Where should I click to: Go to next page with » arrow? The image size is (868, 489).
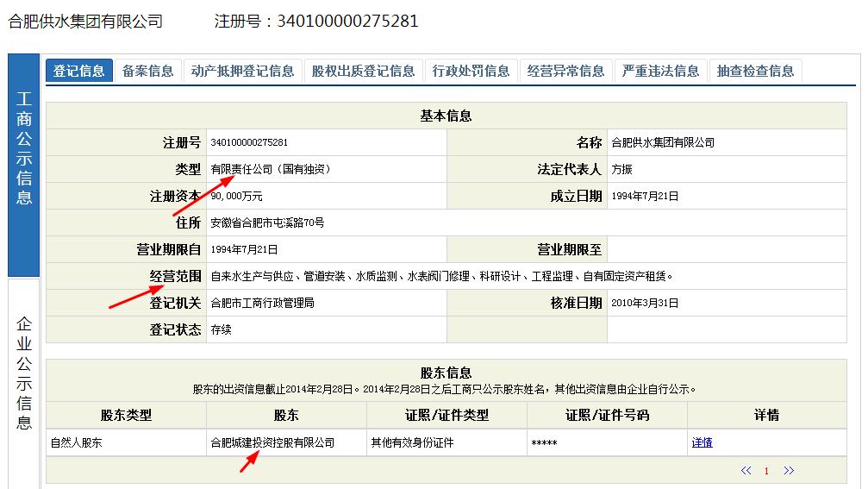point(789,470)
